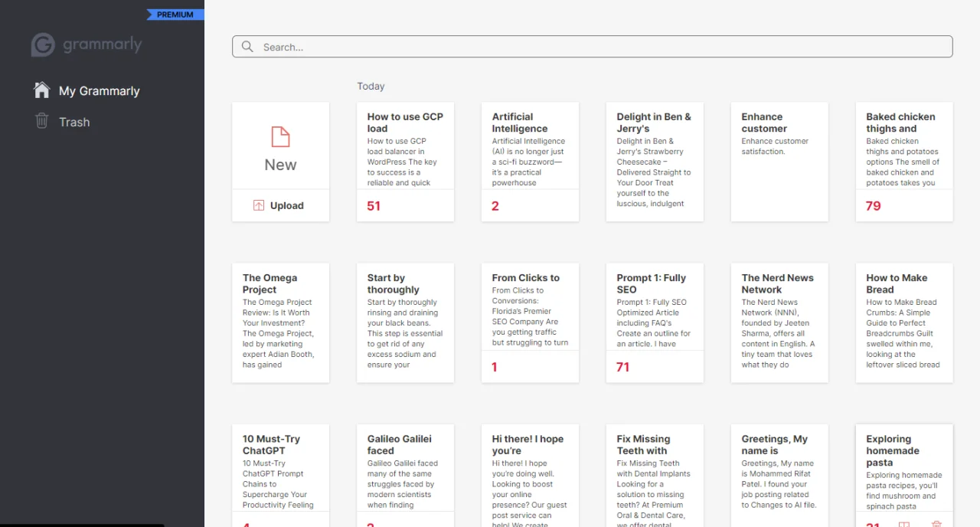Click the Grammarly logo in the sidebar
The image size is (980, 527).
[x=87, y=44]
